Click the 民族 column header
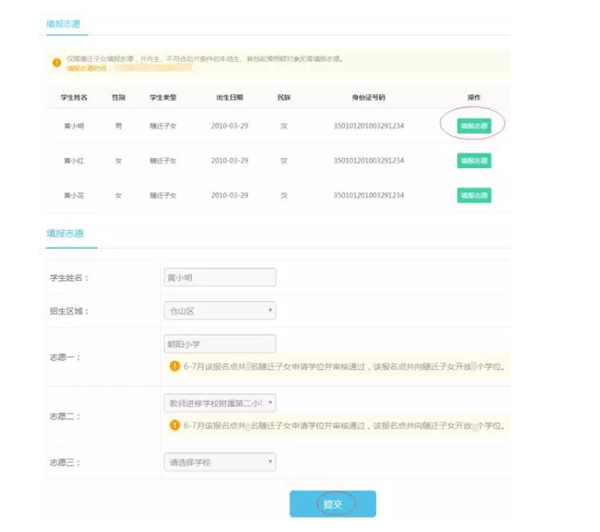 tap(284, 98)
